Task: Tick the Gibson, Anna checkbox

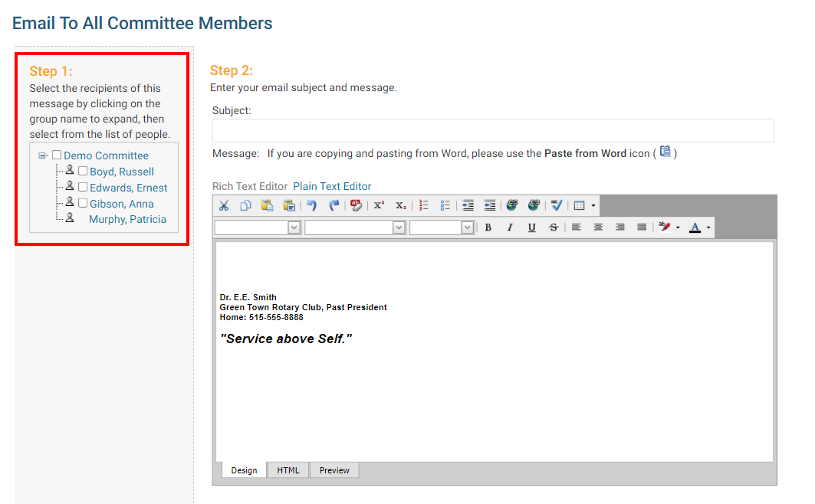Action: (83, 204)
